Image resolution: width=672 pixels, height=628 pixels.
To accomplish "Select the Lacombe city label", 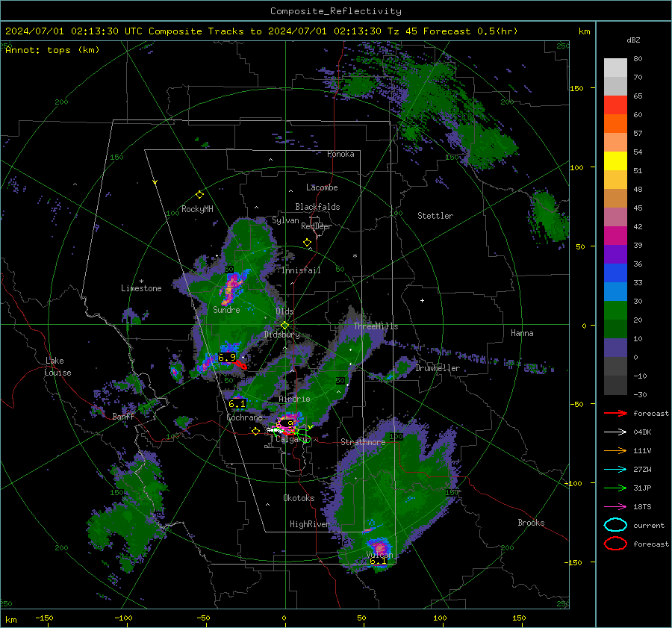I will [322, 187].
